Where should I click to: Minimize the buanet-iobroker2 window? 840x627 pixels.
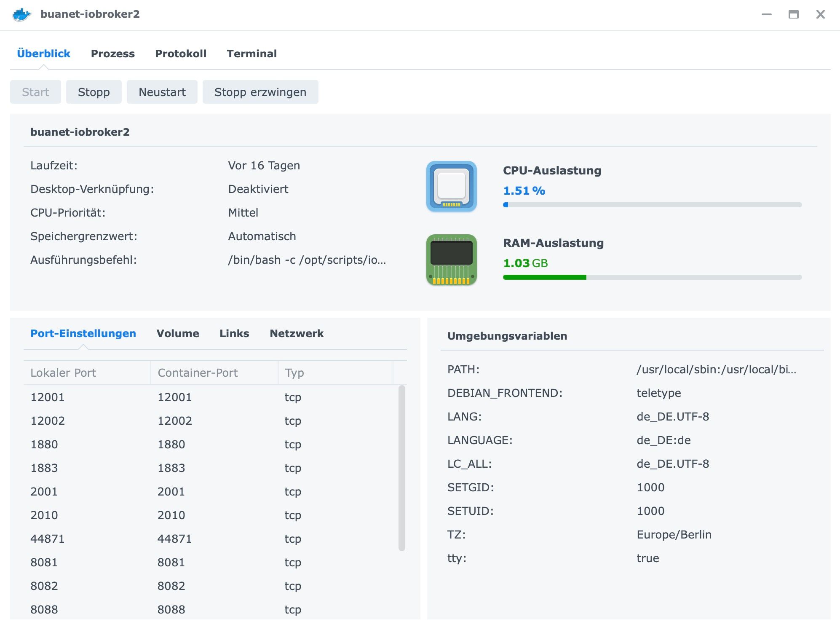(766, 15)
